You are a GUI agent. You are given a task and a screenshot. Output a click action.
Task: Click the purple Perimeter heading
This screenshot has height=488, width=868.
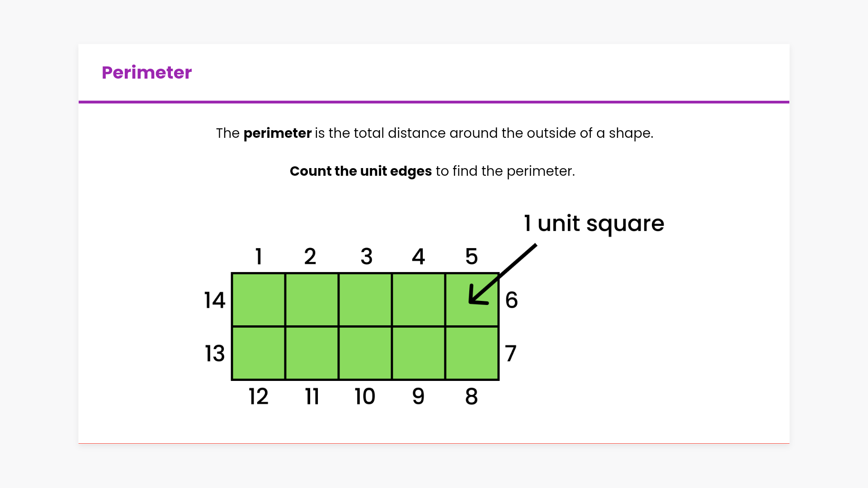pos(146,73)
